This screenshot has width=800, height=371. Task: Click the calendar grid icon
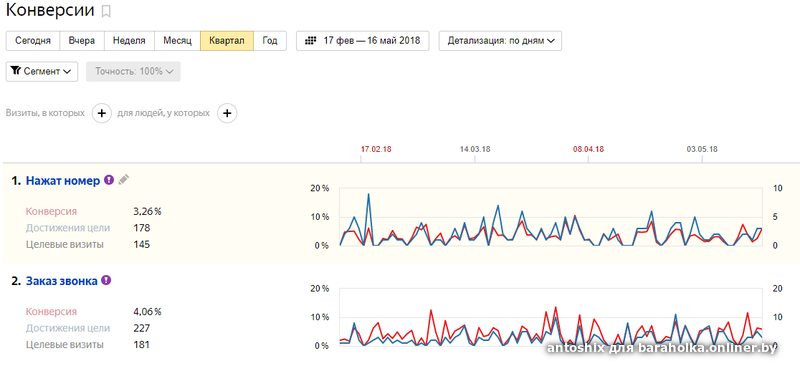tap(311, 41)
